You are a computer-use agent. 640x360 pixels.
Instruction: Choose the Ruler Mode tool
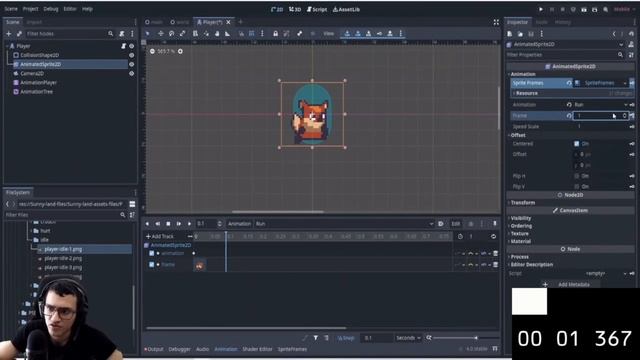tap(227, 33)
